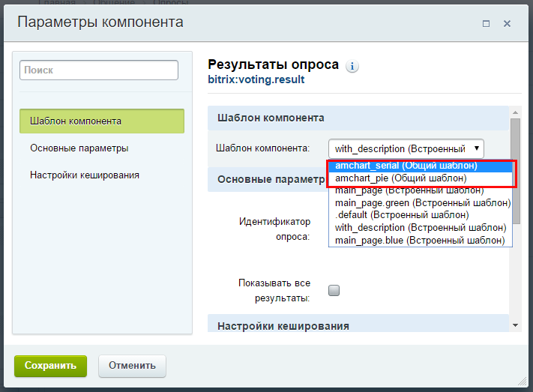Click the Настройки кеширования section header

(283, 326)
